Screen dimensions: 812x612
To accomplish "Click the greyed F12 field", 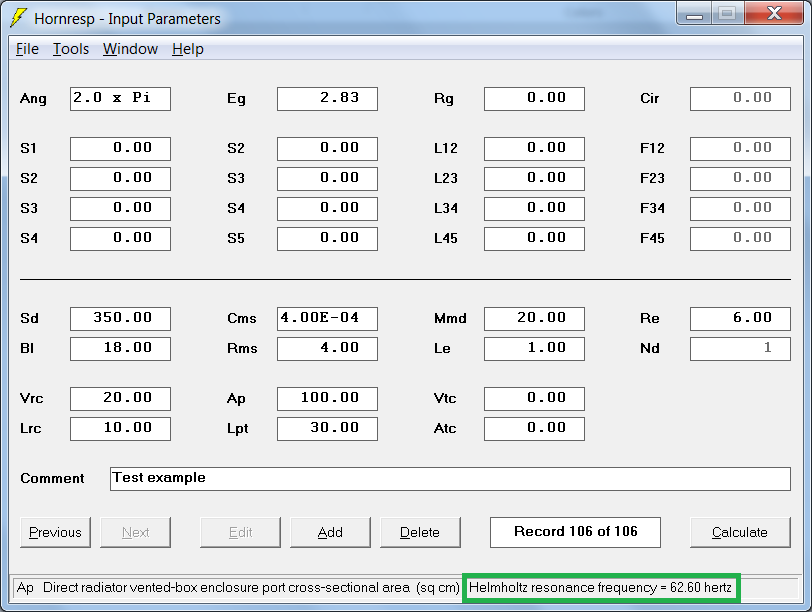I will pyautogui.click(x=740, y=149).
